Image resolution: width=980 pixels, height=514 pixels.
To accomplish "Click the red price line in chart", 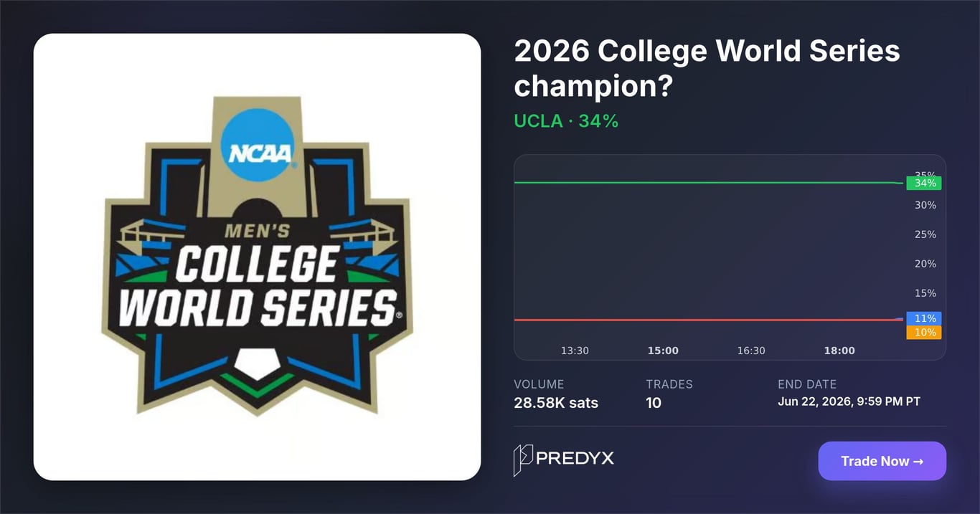I will [707, 320].
